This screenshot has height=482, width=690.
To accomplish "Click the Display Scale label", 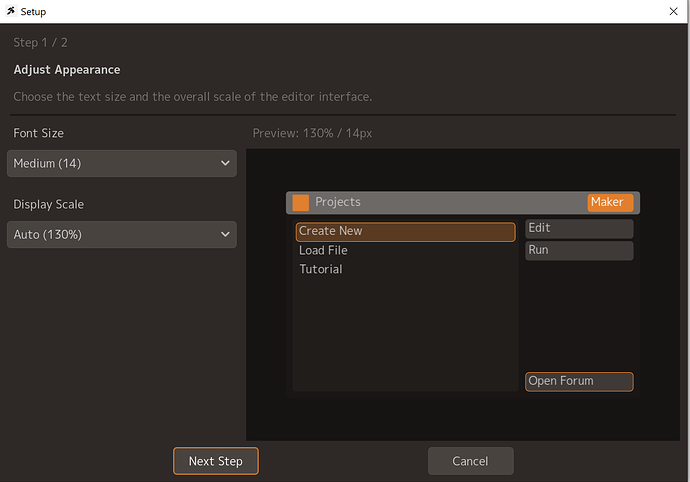I will coord(48,205).
